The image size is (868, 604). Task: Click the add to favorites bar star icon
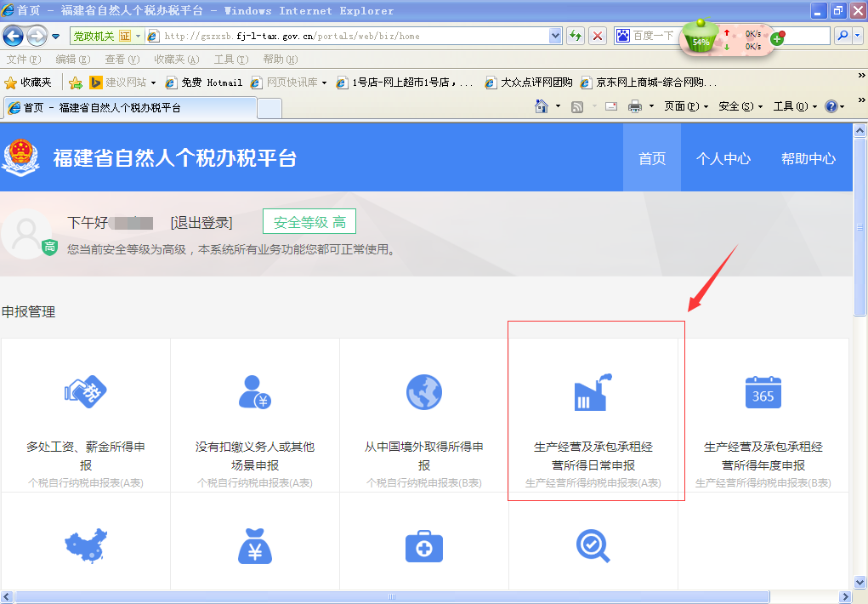(76, 83)
